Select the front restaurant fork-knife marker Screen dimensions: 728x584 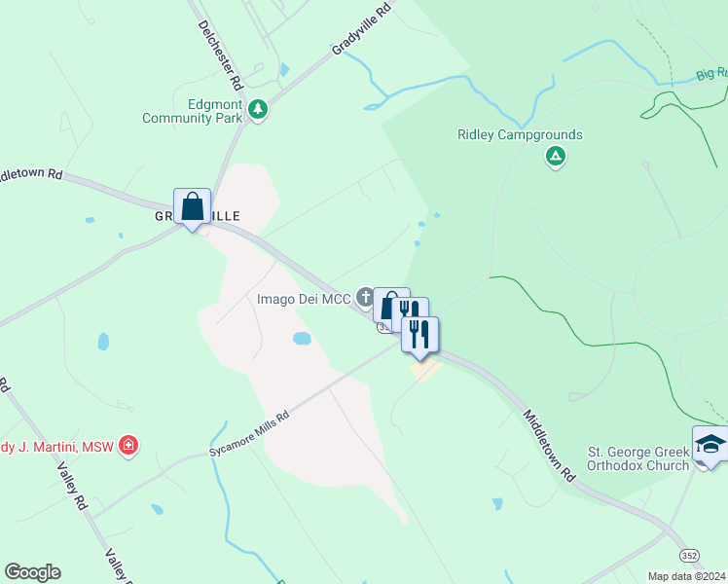(419, 337)
